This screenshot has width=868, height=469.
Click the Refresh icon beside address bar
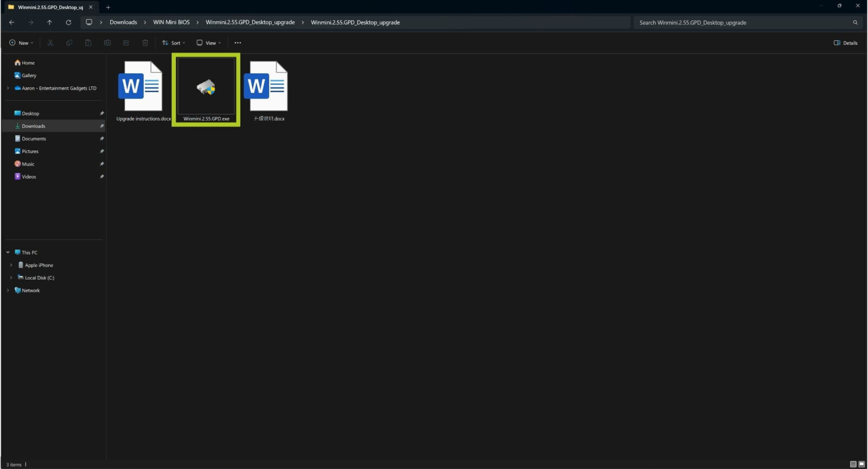tap(68, 22)
